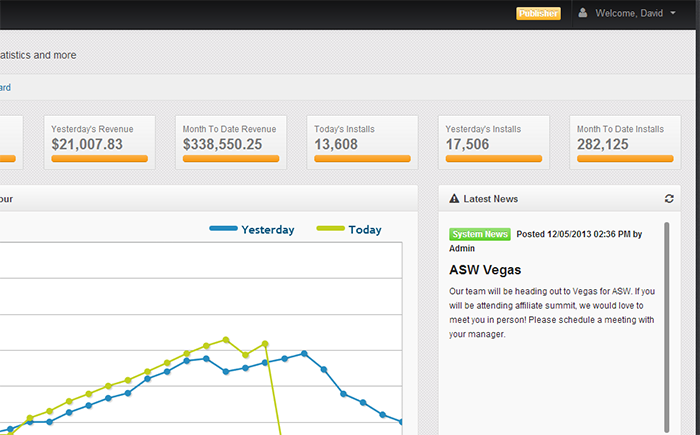Open the ASW Vegas news headline
This screenshot has height=435, width=700.
(x=485, y=270)
